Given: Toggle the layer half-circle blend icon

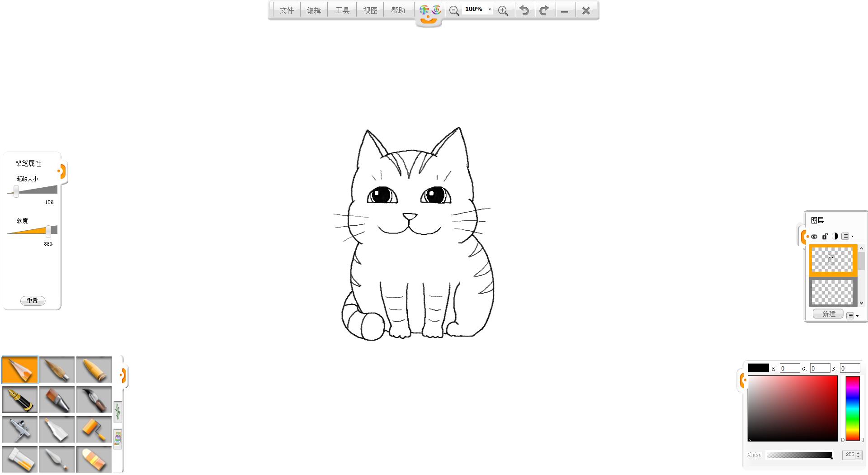Looking at the screenshot, I should [x=835, y=236].
